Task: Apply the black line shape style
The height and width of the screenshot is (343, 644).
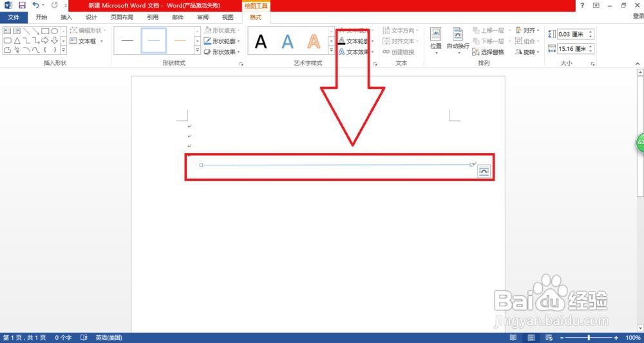Action: point(128,41)
